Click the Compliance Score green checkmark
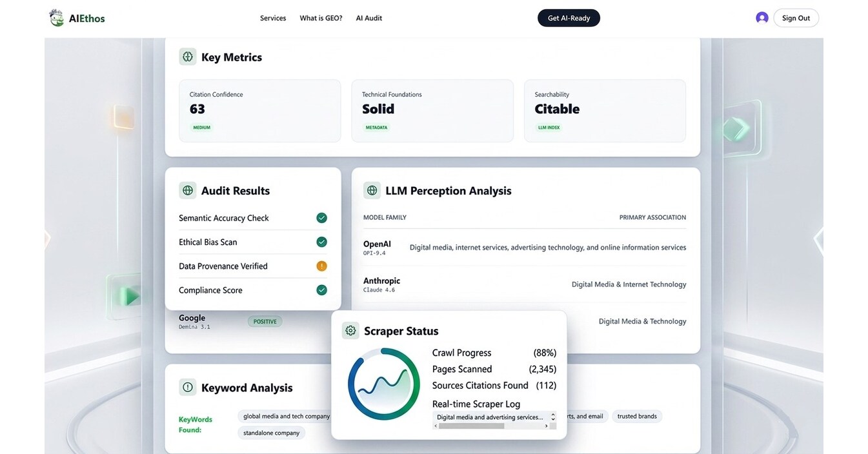Viewport: 868px width, 454px height. click(321, 290)
